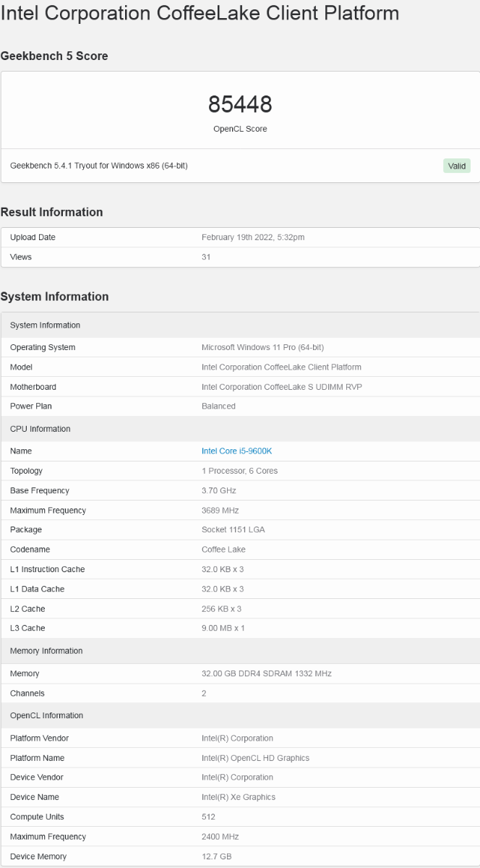Viewport: 480px width, 868px height.
Task: Click the CPU Information table header
Action: [40, 429]
